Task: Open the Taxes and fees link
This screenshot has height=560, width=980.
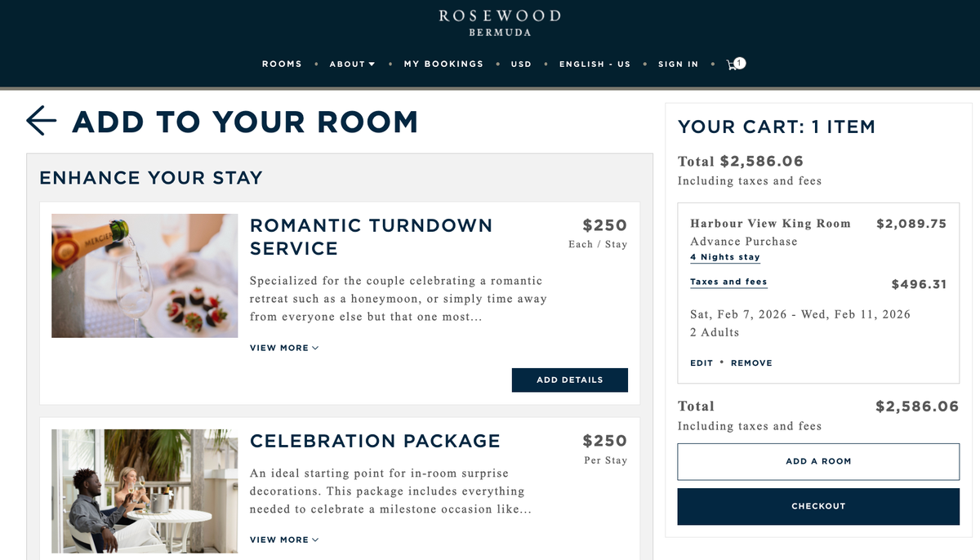Action: 728,282
